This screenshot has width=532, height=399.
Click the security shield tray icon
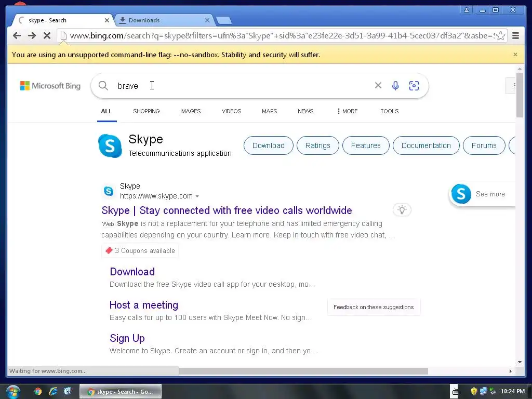click(474, 392)
